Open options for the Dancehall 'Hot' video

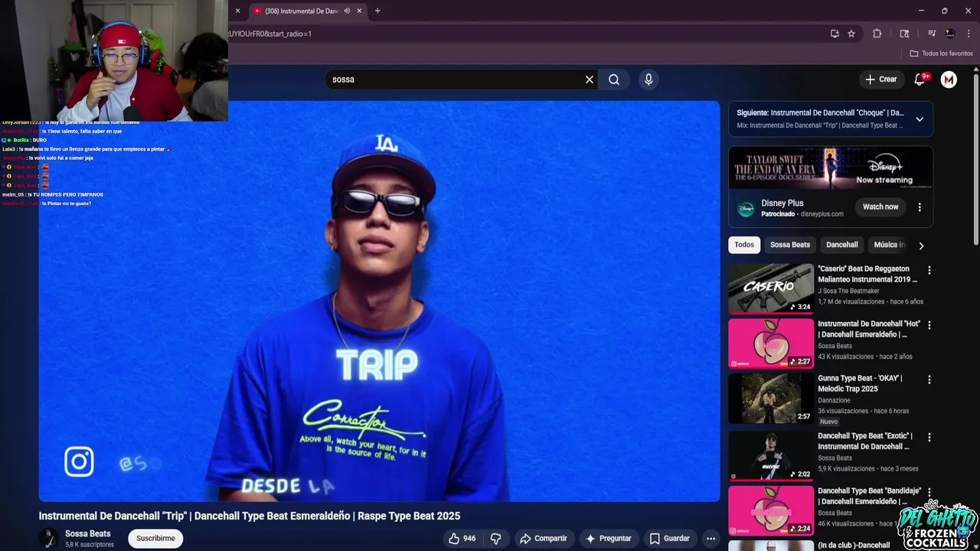pyautogui.click(x=929, y=325)
